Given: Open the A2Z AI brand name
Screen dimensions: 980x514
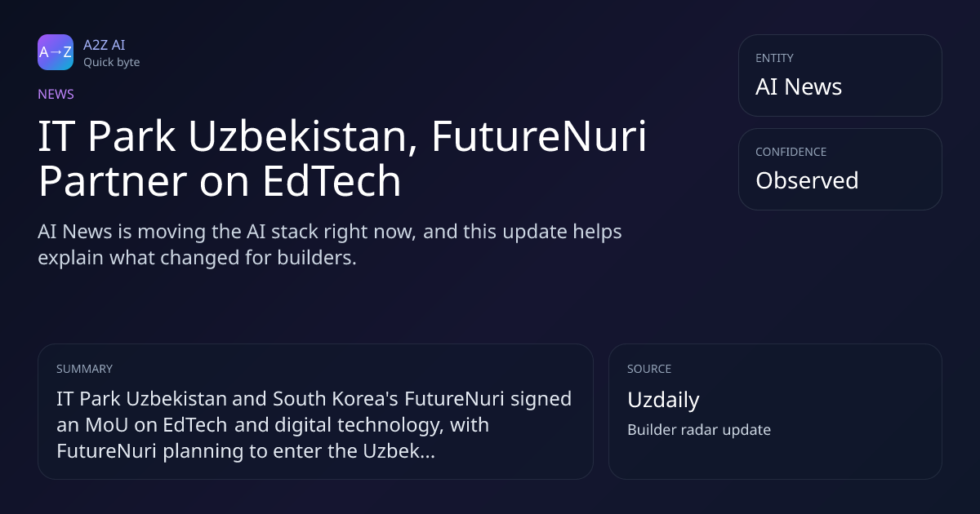Looking at the screenshot, I should click(104, 45).
